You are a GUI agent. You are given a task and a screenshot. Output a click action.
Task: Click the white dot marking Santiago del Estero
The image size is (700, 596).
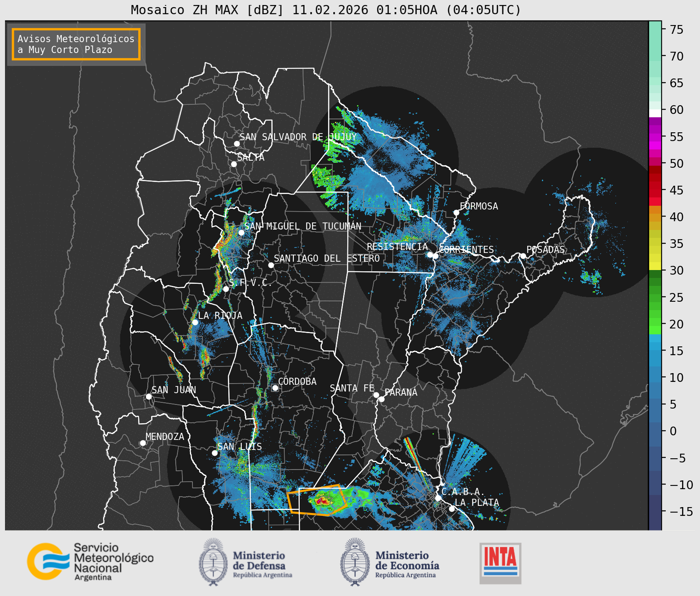click(x=271, y=265)
